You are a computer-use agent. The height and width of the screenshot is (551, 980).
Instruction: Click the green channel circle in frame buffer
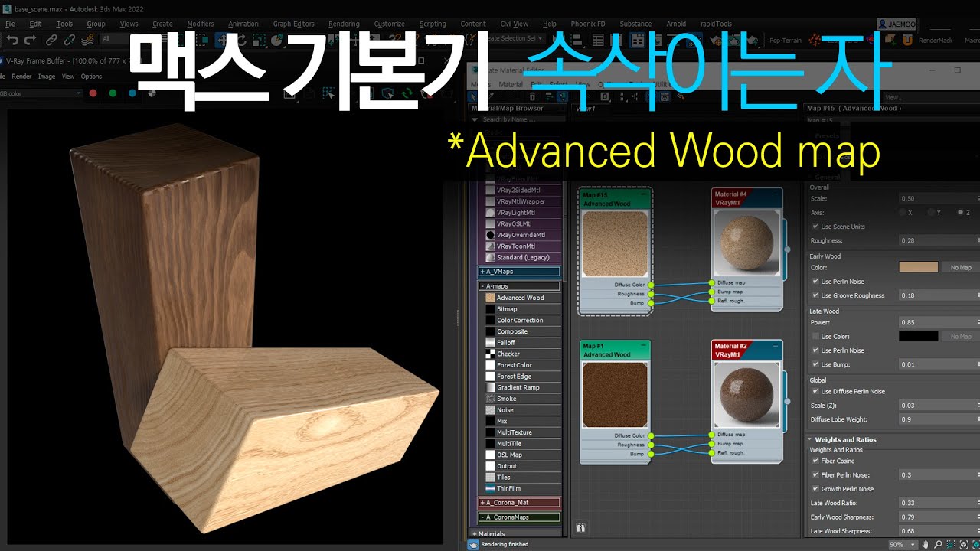tap(113, 93)
